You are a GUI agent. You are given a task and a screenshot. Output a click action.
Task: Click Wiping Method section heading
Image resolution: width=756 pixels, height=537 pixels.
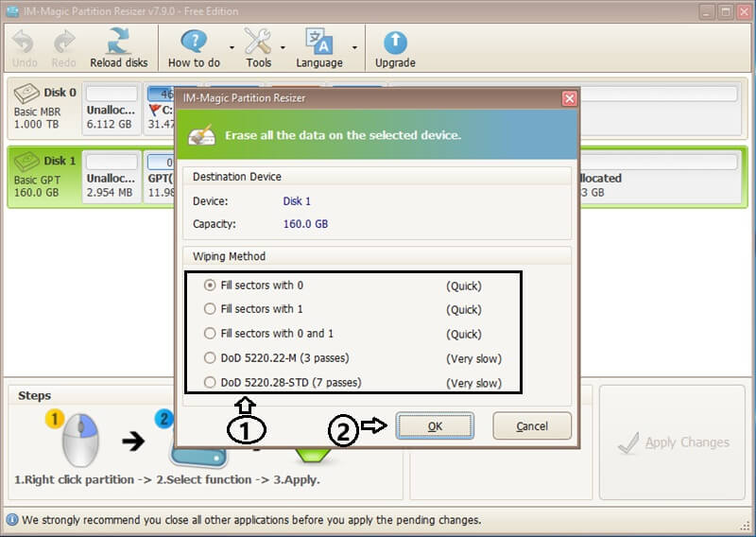[229, 256]
